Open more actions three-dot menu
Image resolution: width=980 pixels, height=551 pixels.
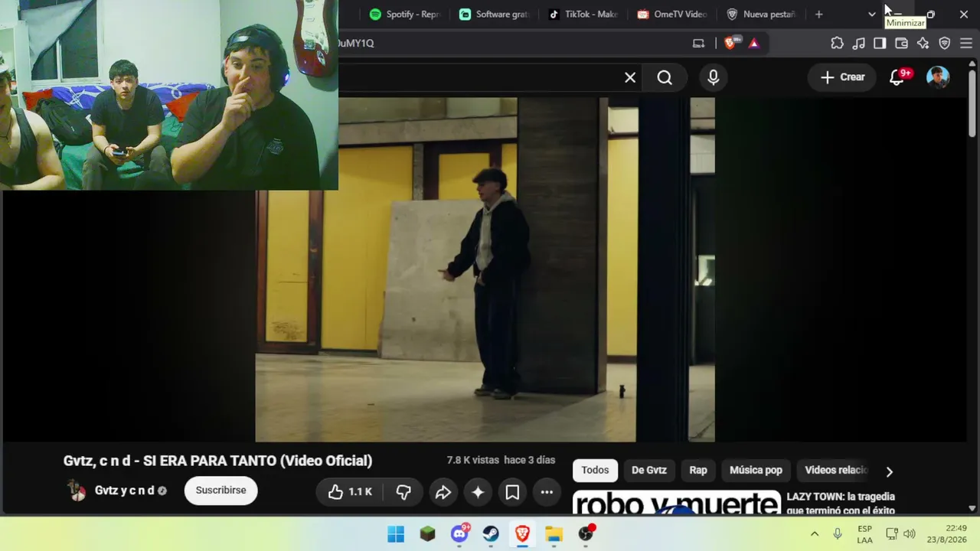(547, 492)
